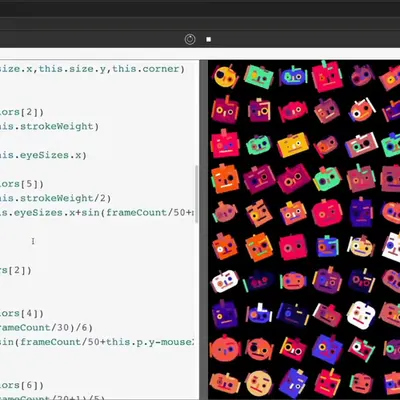Click the light yellow circular face at bottom

pyautogui.click(x=259, y=383)
